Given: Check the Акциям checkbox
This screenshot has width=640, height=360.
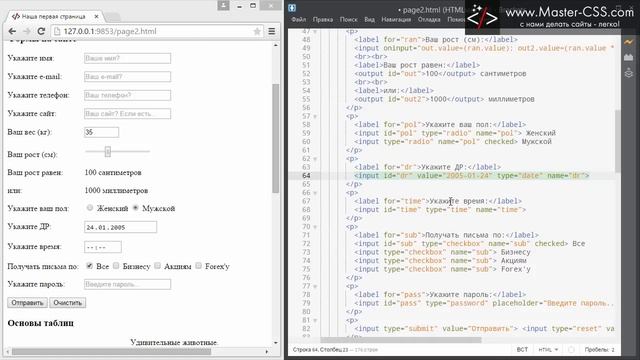Looking at the screenshot, I should (x=158, y=266).
